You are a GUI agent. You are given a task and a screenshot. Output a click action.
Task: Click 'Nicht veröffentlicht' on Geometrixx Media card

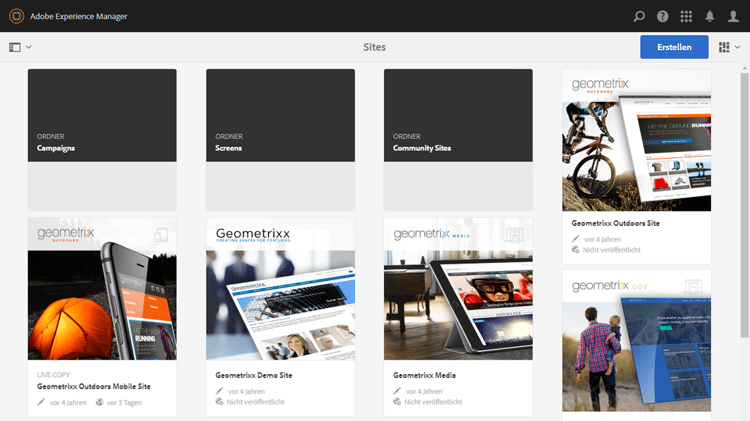click(433, 402)
